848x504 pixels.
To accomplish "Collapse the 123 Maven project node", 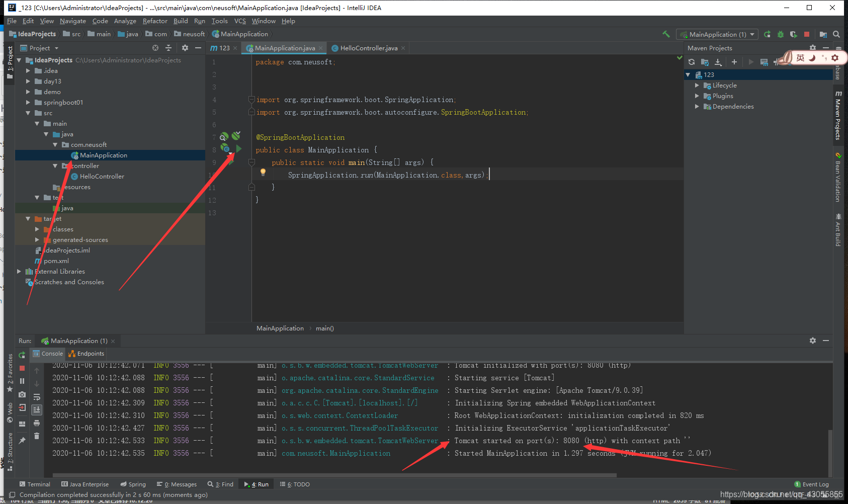I will click(688, 75).
